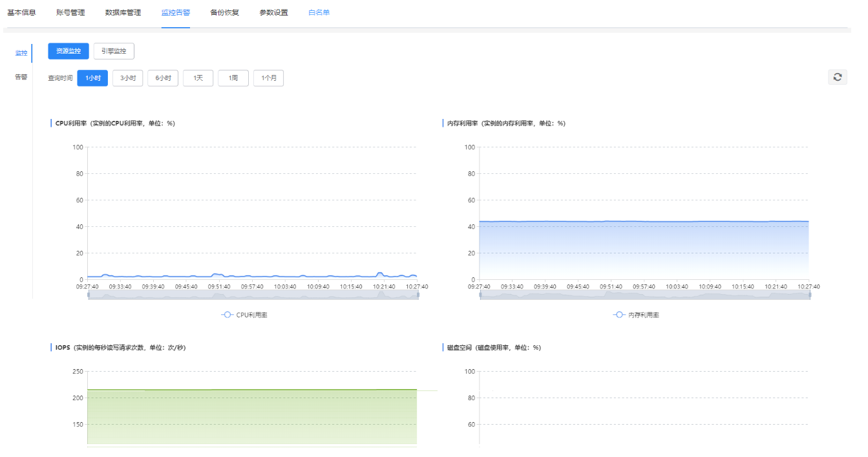This screenshot has width=868, height=457.
Task: Open the 基本信息 tab
Action: click(21, 12)
